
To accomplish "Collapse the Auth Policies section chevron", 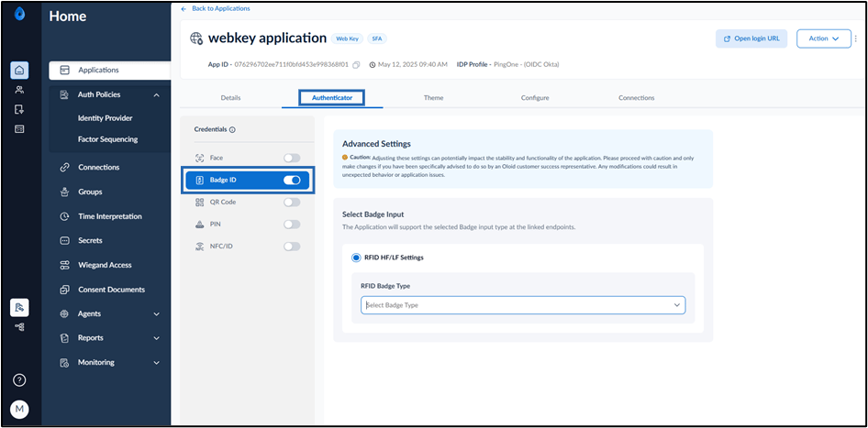I will coord(157,95).
